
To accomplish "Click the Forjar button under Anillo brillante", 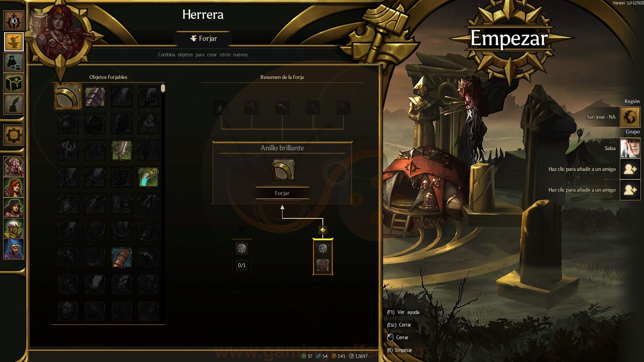I will (282, 193).
